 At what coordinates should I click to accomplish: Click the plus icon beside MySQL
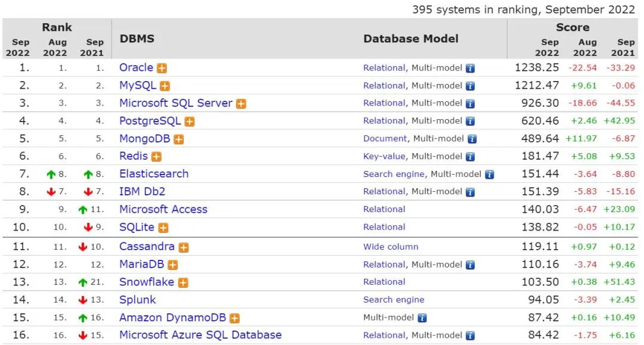[165, 86]
